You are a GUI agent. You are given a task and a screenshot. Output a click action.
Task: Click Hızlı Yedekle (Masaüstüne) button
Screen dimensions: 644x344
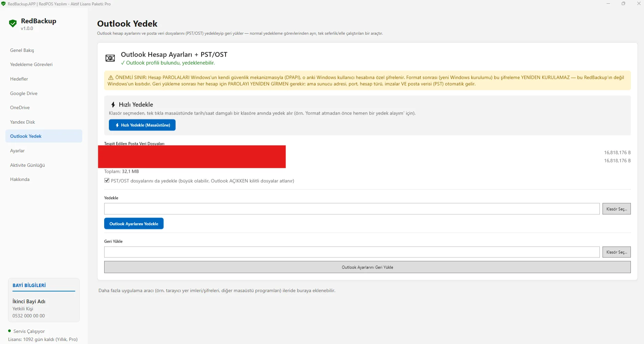click(142, 125)
